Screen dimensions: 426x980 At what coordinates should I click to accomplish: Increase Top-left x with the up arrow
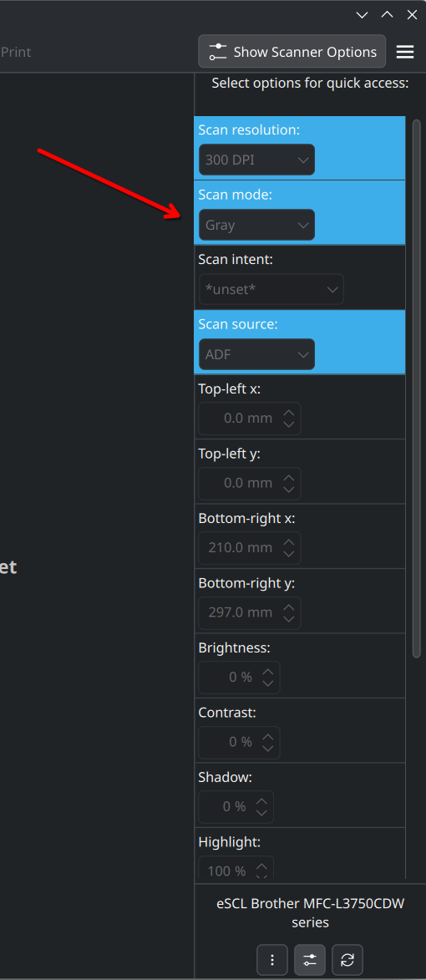288,413
